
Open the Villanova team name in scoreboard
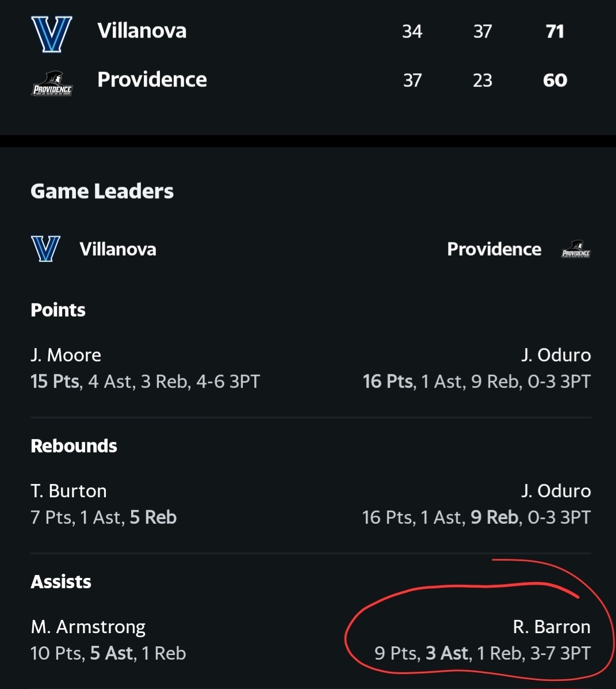click(x=141, y=31)
